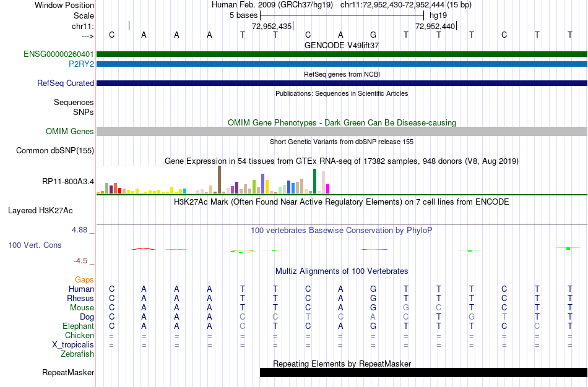The width and height of the screenshot is (588, 387).
Task: Click the gray OMIM Genes bar
Action: (x=342, y=131)
